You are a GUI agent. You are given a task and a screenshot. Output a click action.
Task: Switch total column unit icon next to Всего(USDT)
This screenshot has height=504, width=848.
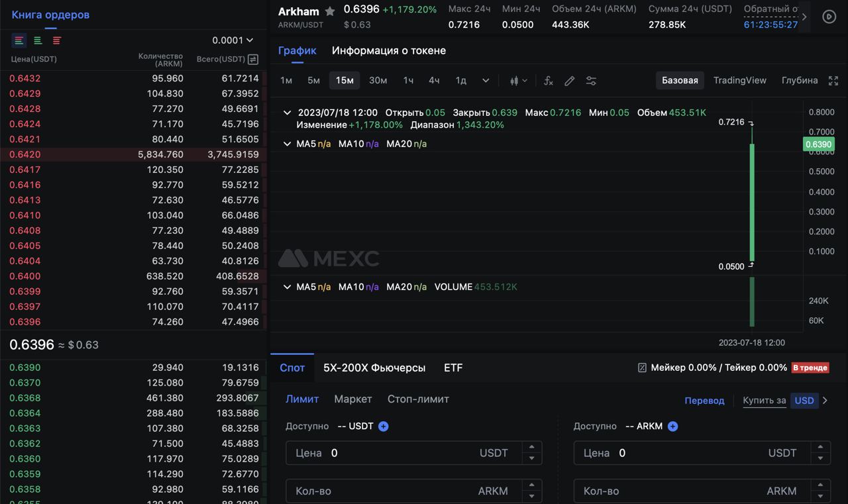[x=252, y=60]
